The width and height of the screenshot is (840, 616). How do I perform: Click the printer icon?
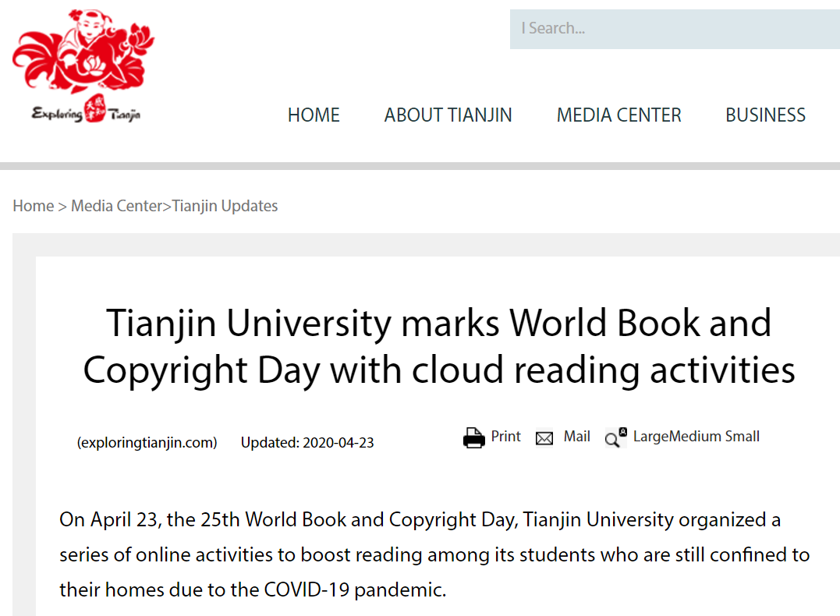(473, 438)
